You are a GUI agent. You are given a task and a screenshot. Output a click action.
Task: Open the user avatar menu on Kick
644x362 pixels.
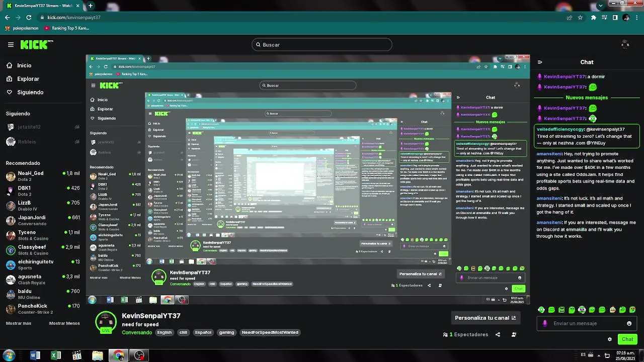tap(625, 45)
